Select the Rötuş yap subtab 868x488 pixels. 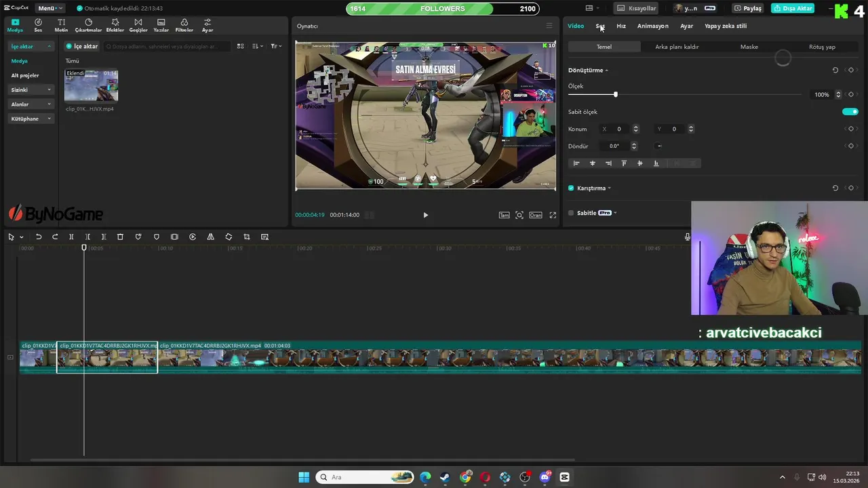[822, 47]
